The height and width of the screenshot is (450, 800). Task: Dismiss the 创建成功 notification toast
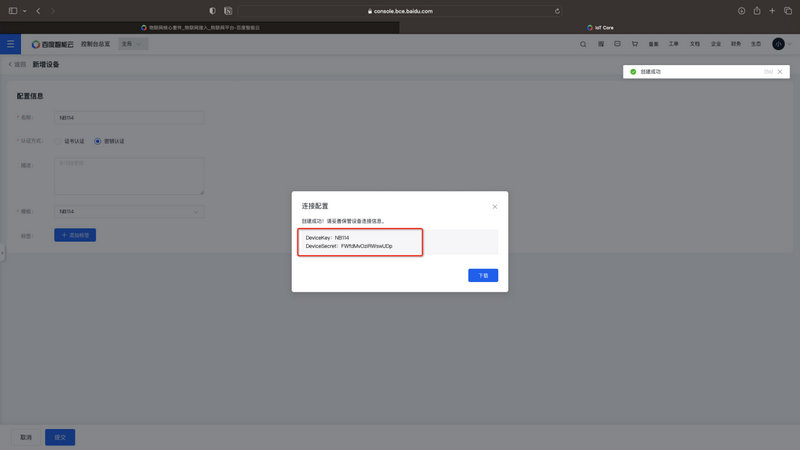click(780, 72)
